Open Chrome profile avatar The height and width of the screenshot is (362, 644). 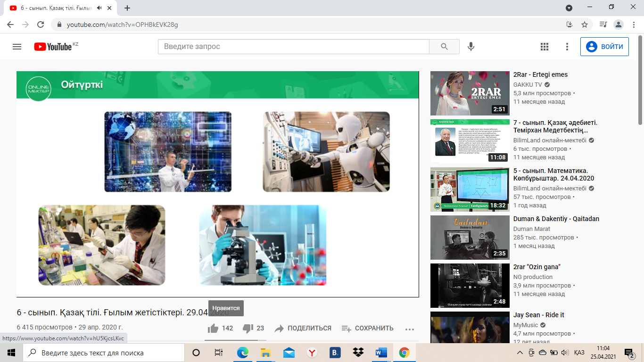point(619,25)
